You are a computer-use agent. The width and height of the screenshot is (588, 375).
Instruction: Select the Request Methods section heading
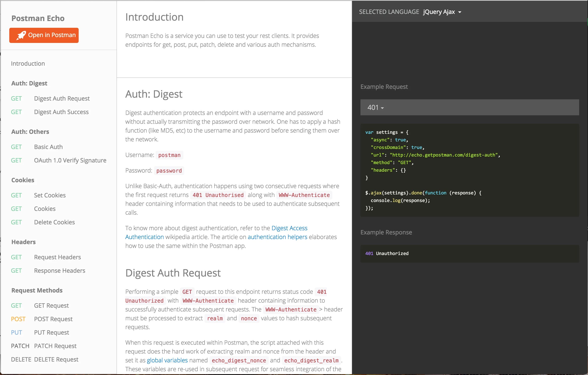coord(37,290)
